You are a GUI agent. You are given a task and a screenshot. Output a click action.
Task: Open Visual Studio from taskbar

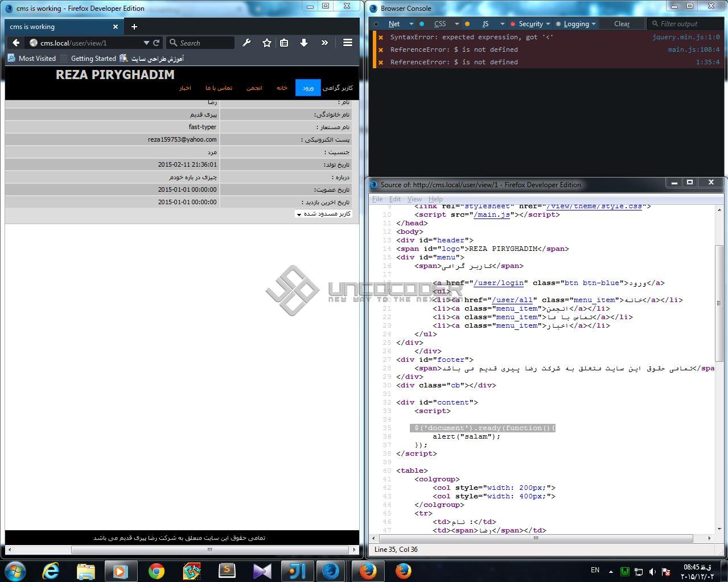pyautogui.click(x=262, y=571)
